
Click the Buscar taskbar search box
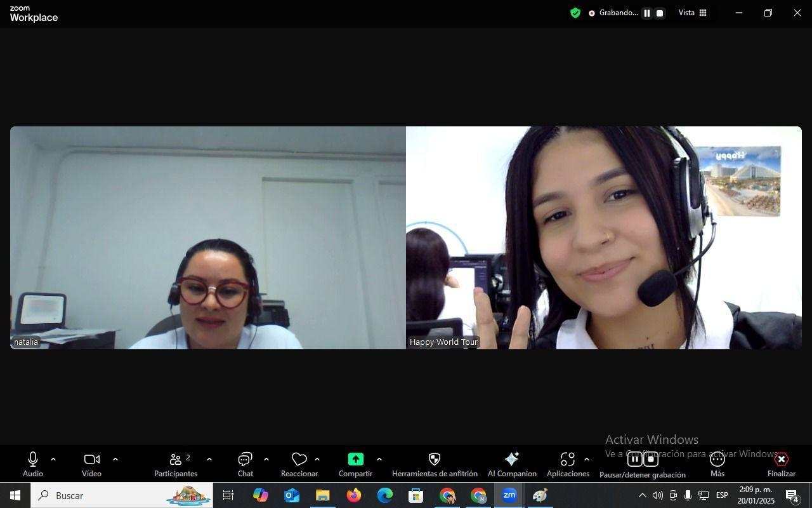click(122, 495)
